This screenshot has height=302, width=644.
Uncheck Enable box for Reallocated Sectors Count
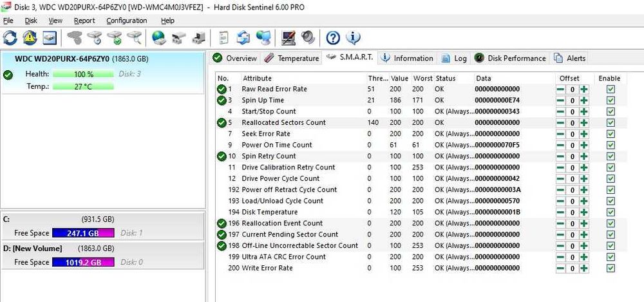[611, 122]
